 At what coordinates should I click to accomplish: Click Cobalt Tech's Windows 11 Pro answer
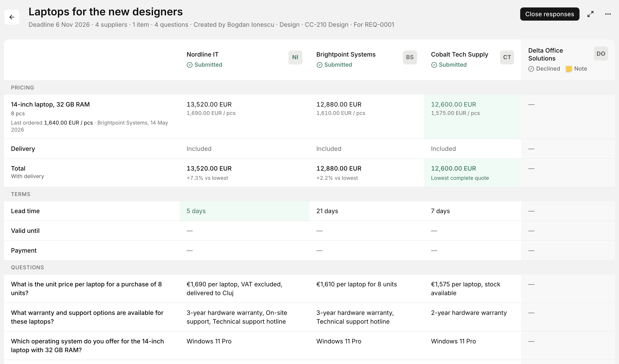coord(453,341)
